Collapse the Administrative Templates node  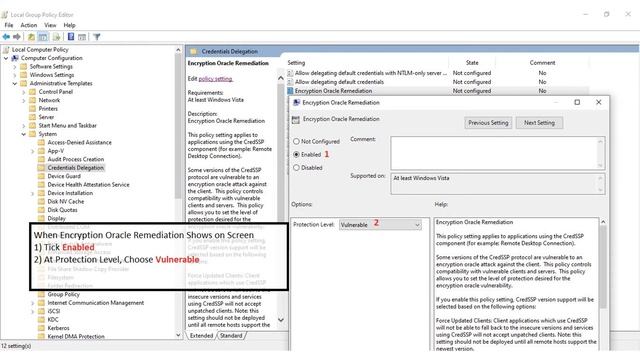(x=15, y=83)
